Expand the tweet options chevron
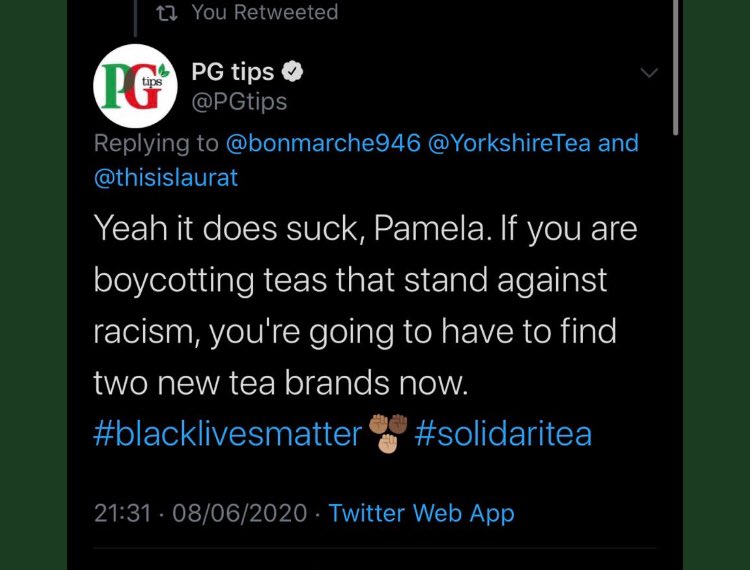 649,73
